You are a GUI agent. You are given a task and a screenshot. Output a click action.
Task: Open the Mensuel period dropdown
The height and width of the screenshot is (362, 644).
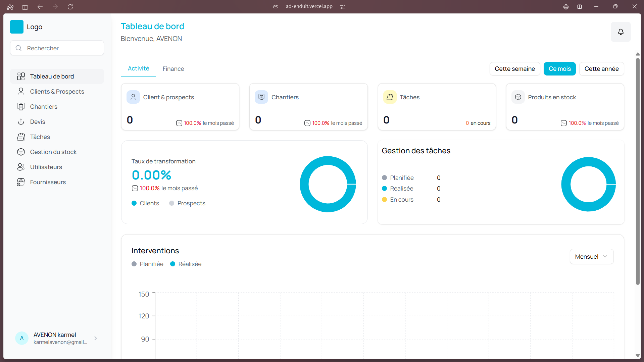[x=591, y=257]
